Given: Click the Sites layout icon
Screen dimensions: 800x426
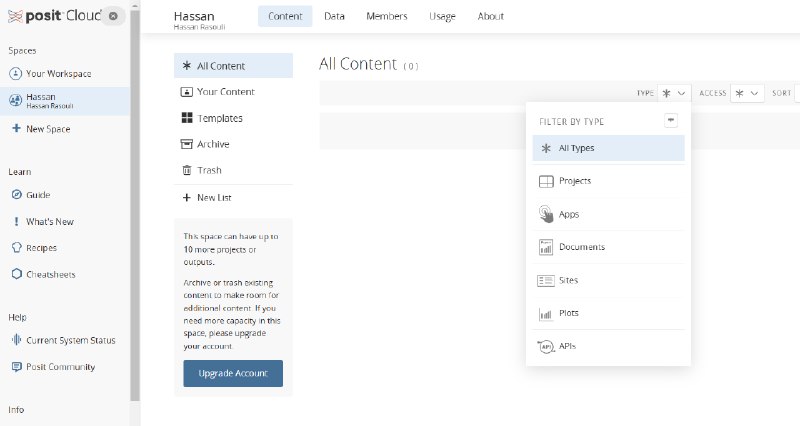Looking at the screenshot, I should [x=546, y=281].
